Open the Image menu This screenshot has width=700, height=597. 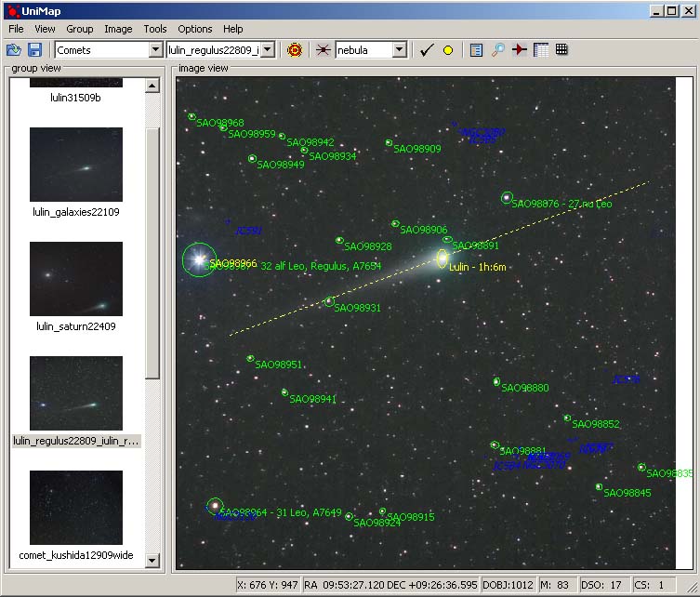pyautogui.click(x=118, y=29)
